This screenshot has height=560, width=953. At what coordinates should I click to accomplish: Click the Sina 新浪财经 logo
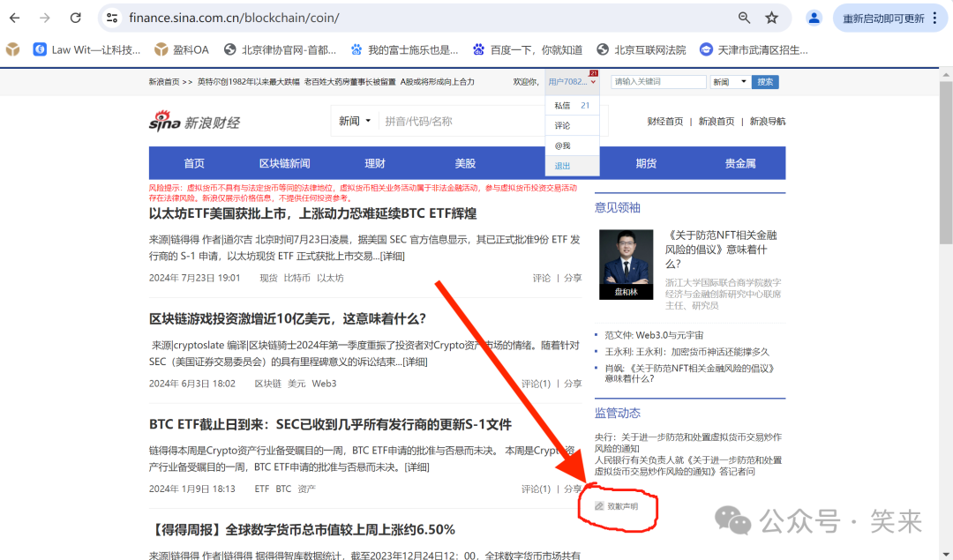[194, 121]
